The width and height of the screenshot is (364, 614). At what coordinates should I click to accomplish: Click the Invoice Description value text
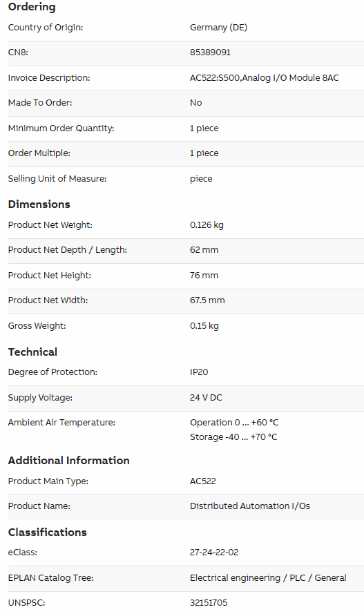[264, 78]
